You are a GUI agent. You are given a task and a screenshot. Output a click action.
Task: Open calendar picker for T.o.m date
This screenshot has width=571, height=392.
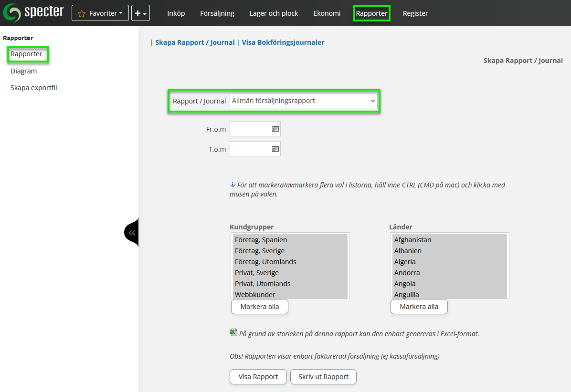[x=275, y=149]
